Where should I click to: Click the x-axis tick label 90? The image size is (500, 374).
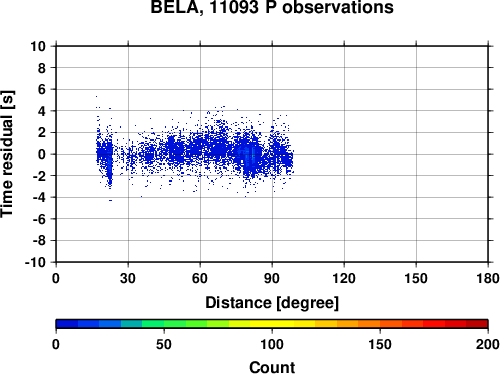(x=272, y=278)
